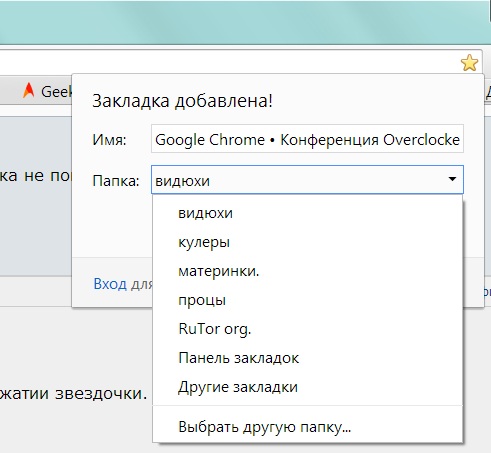Select видюхи in the folder list
491x453 pixels.
tap(307, 213)
